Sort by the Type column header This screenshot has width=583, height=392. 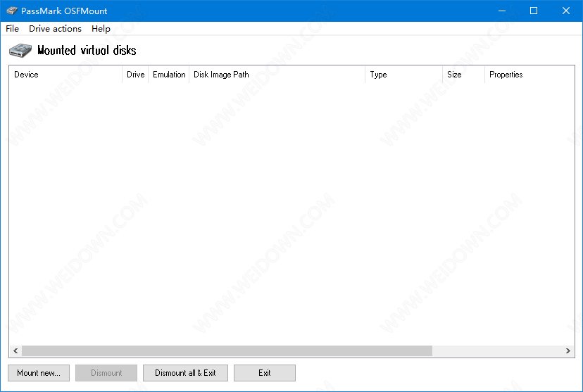403,75
